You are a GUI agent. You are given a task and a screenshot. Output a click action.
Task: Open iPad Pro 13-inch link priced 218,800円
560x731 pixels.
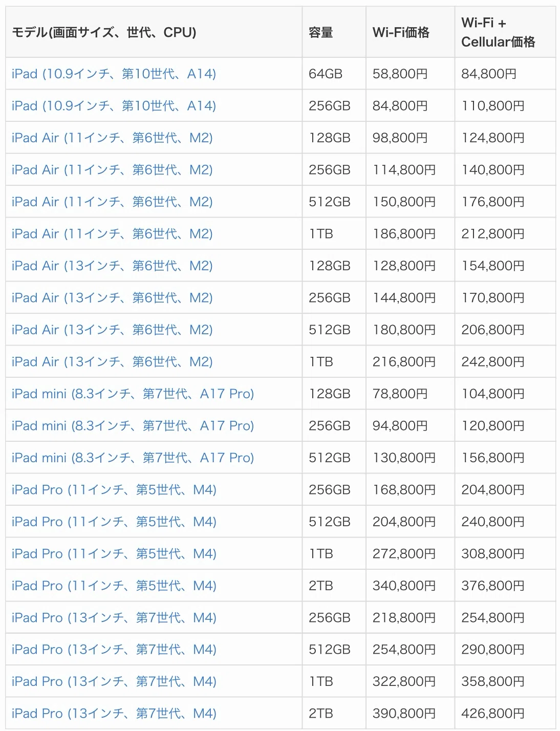[x=114, y=618]
